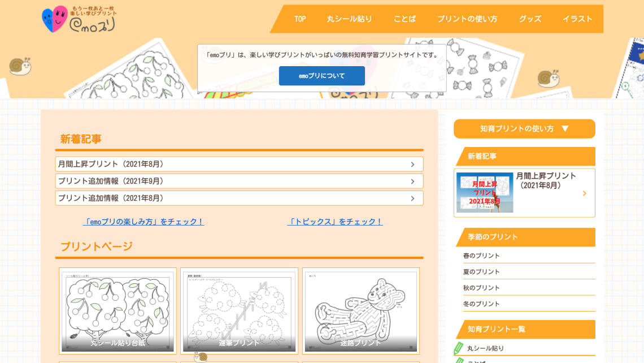
Task: Open プリント追加情報（2021年9月） article
Action: coord(239,181)
